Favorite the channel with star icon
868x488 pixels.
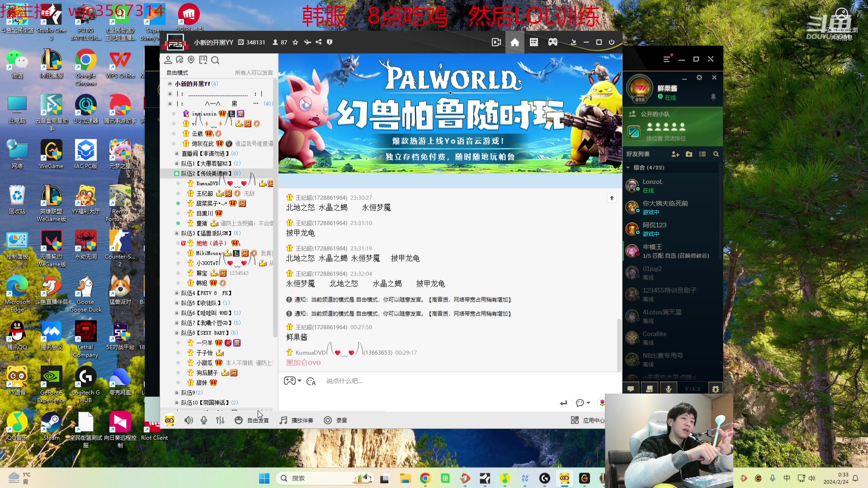point(295,42)
